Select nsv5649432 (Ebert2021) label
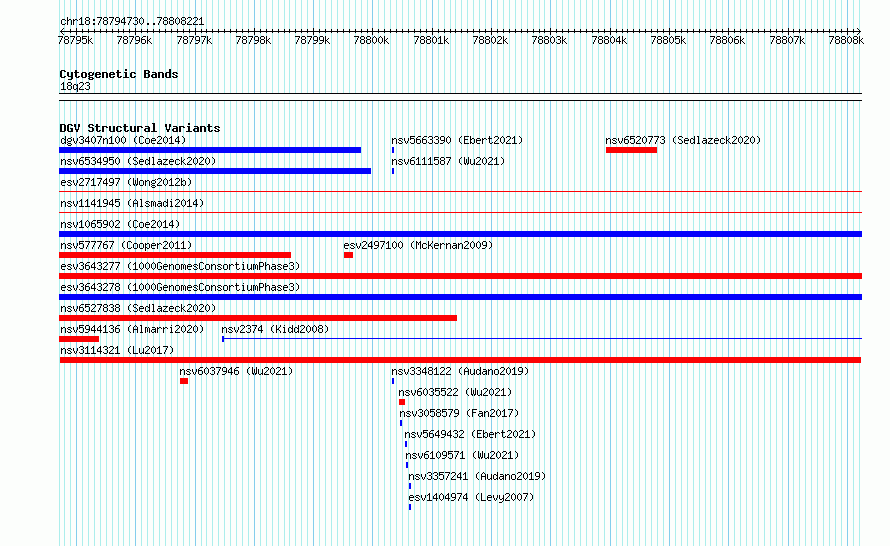Image resolution: width=890 pixels, height=546 pixels. [x=470, y=434]
